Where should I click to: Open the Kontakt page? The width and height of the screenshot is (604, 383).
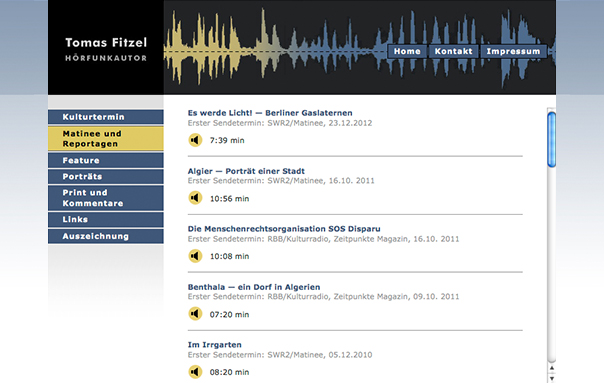(x=453, y=51)
